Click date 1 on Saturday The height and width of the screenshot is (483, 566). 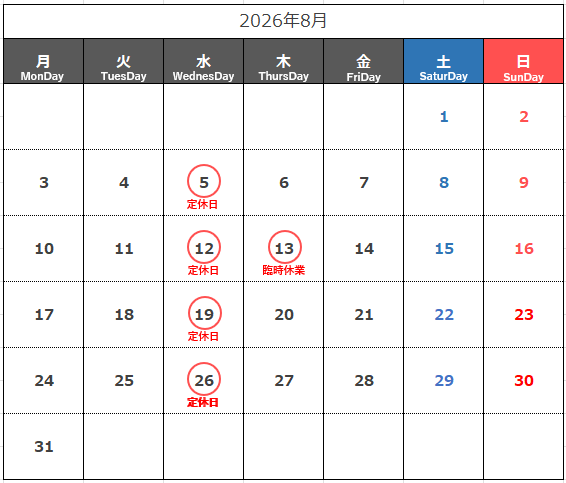pos(444,117)
